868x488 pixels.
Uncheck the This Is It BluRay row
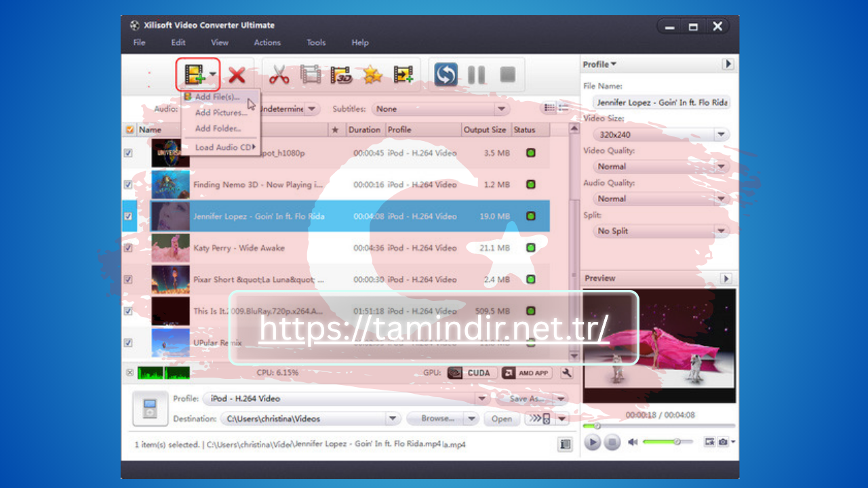point(128,311)
